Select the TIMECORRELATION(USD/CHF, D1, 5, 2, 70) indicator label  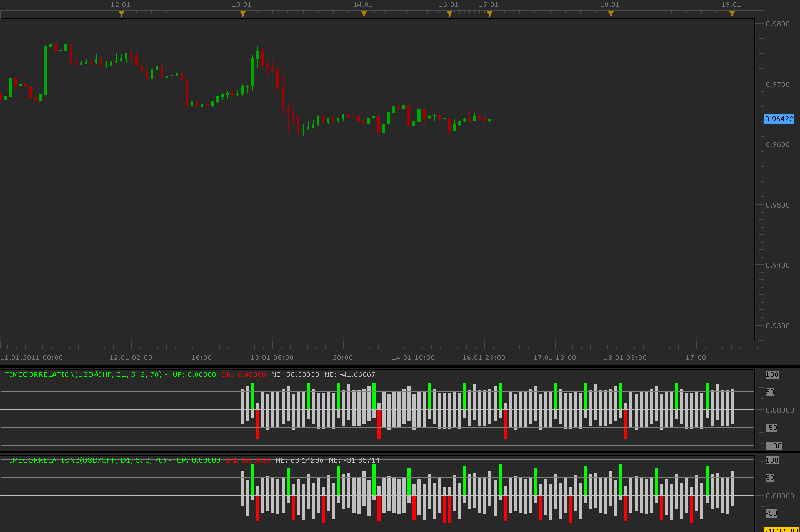(x=84, y=374)
